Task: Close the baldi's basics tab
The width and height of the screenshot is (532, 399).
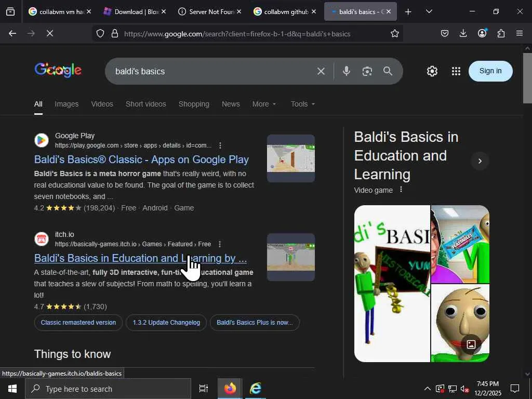Action: 389,11
